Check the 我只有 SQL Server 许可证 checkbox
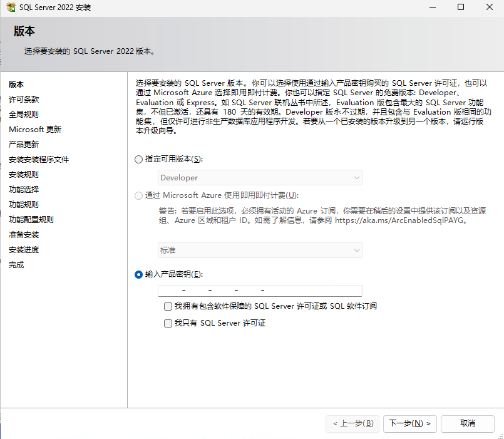Screen dimensions: 504x439 [x=168, y=323]
